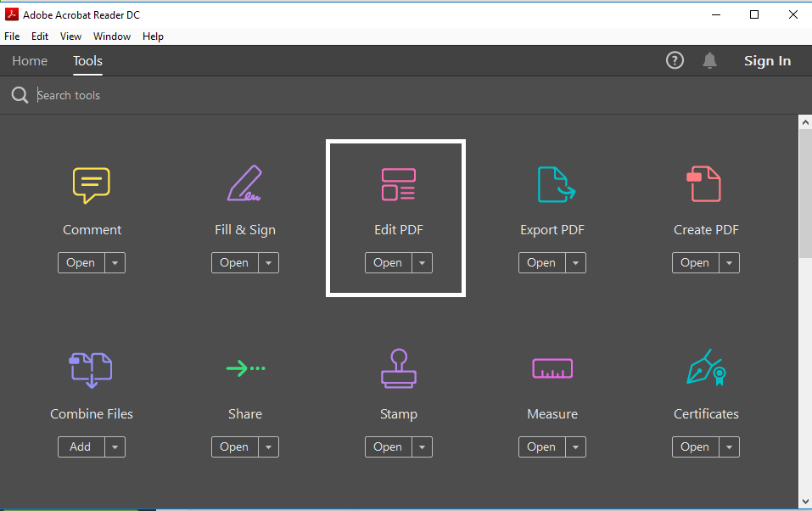The image size is (812, 511).
Task: Click the Sign In link
Action: click(768, 60)
